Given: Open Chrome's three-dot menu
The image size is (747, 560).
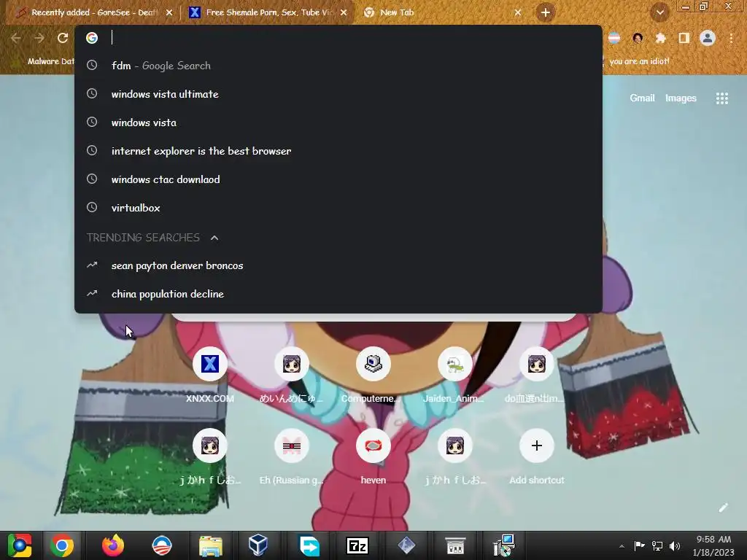Looking at the screenshot, I should (731, 38).
